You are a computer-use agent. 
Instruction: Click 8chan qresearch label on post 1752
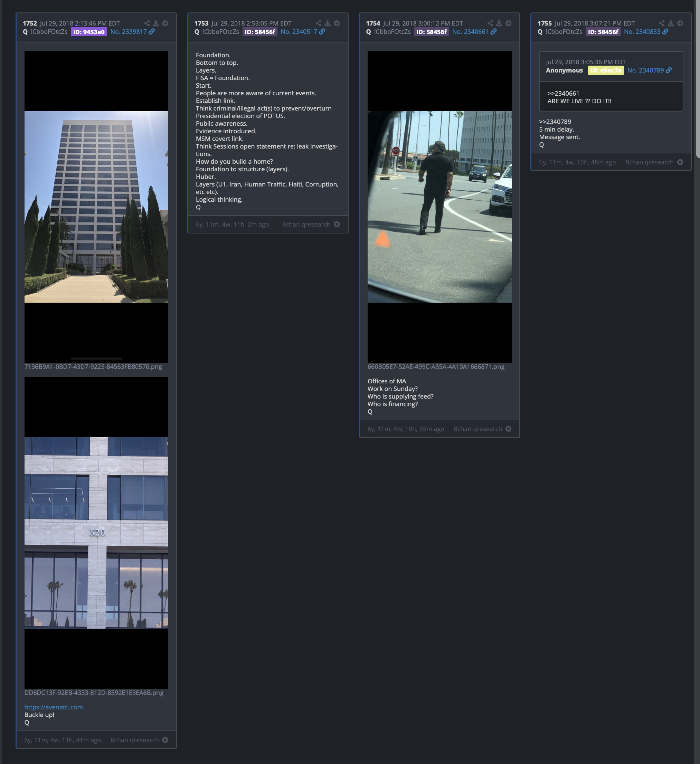tap(135, 740)
